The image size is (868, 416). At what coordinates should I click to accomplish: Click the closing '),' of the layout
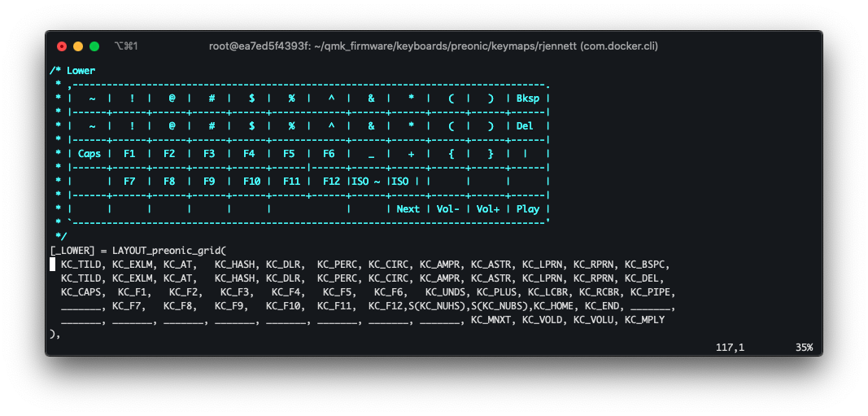[55, 334]
